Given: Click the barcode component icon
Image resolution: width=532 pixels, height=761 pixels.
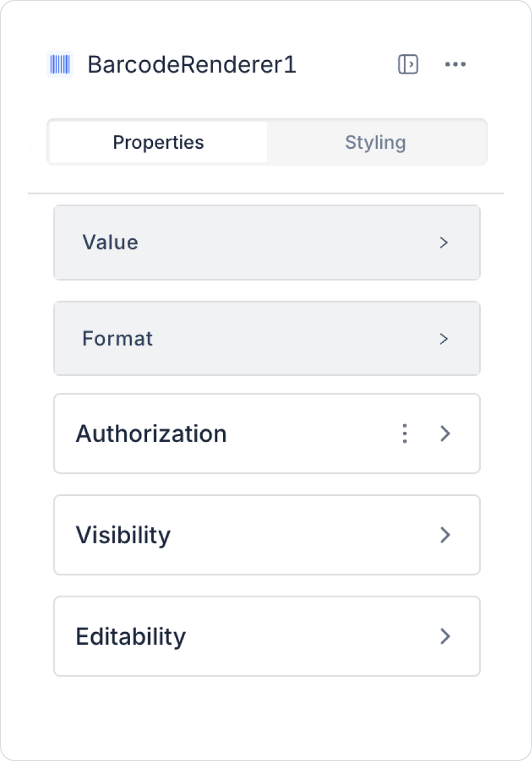Looking at the screenshot, I should [x=60, y=64].
